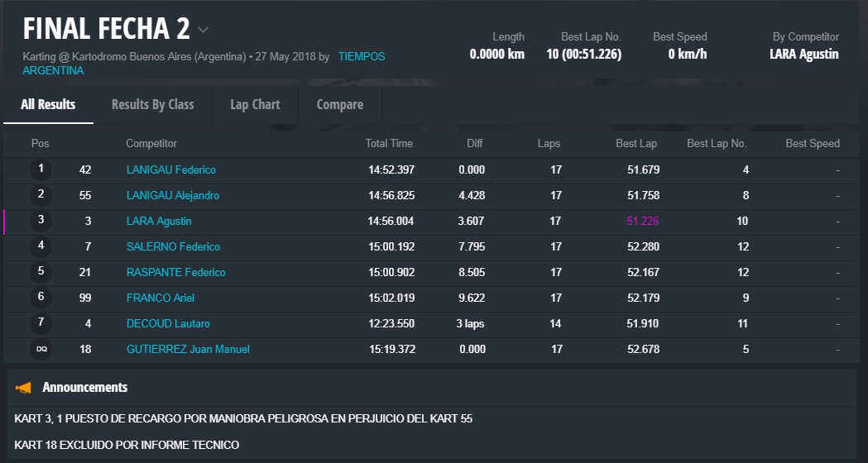Image resolution: width=868 pixels, height=463 pixels.
Task: Click the position 1 badge icon
Action: click(x=41, y=169)
